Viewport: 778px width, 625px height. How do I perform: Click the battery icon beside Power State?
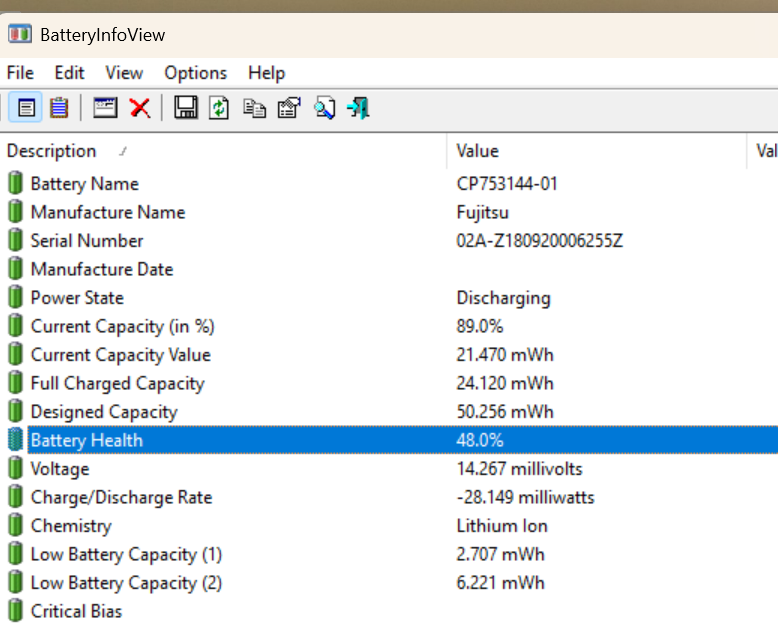(15, 297)
